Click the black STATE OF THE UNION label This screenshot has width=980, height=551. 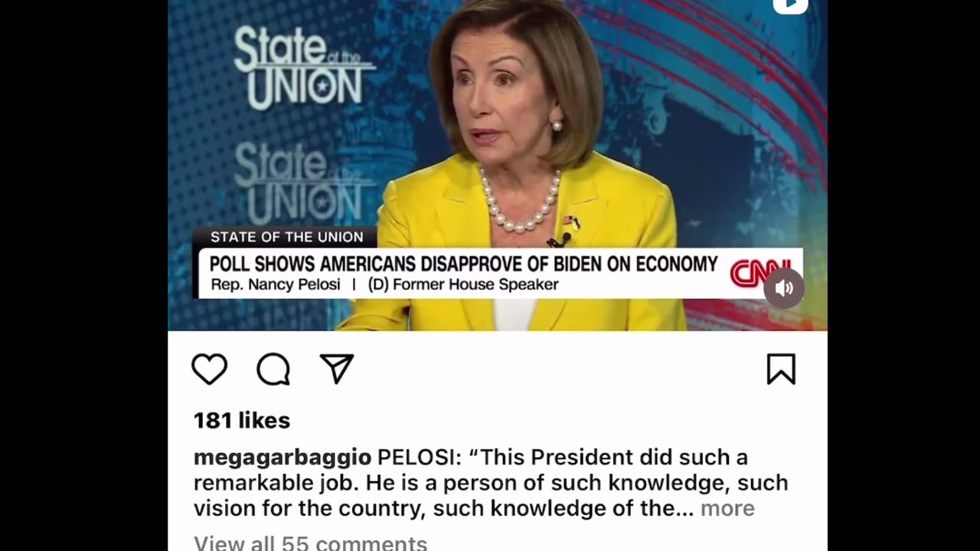point(287,237)
